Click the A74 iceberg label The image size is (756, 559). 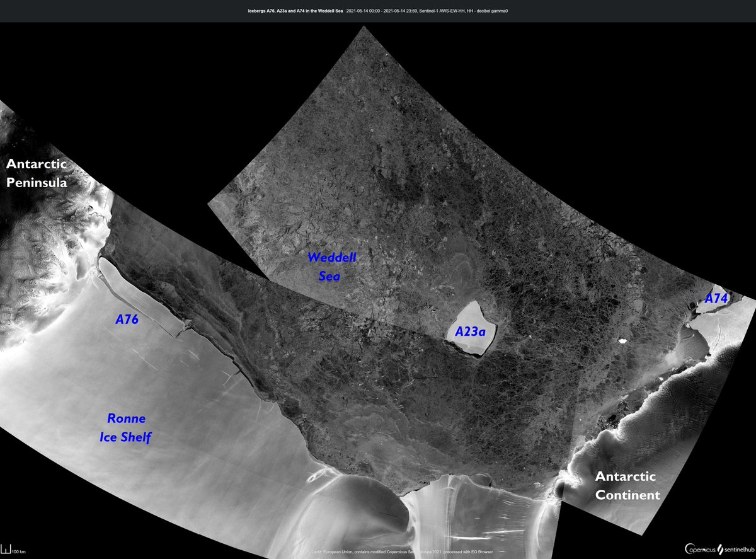716,299
